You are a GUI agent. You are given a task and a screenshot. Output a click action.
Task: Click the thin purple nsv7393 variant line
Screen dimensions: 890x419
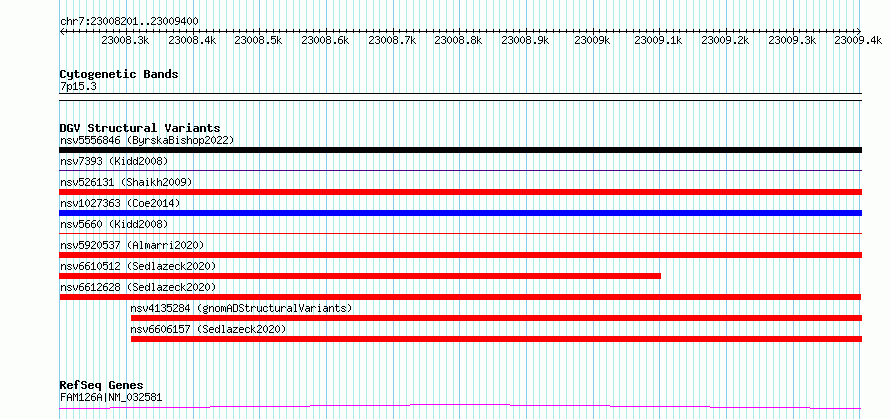coord(460,170)
